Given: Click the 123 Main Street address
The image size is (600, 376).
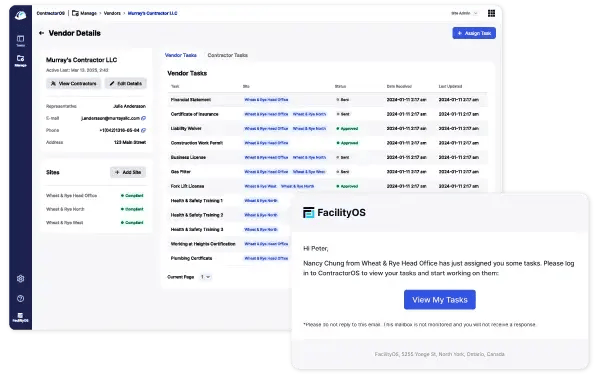Looking at the screenshot, I should tap(130, 142).
